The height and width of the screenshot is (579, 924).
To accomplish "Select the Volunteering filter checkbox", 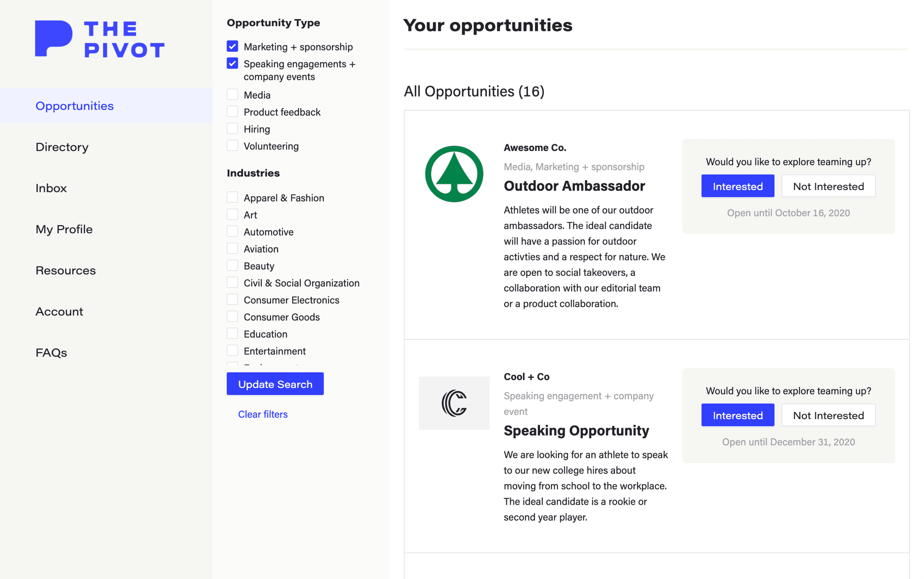I will pos(232,145).
